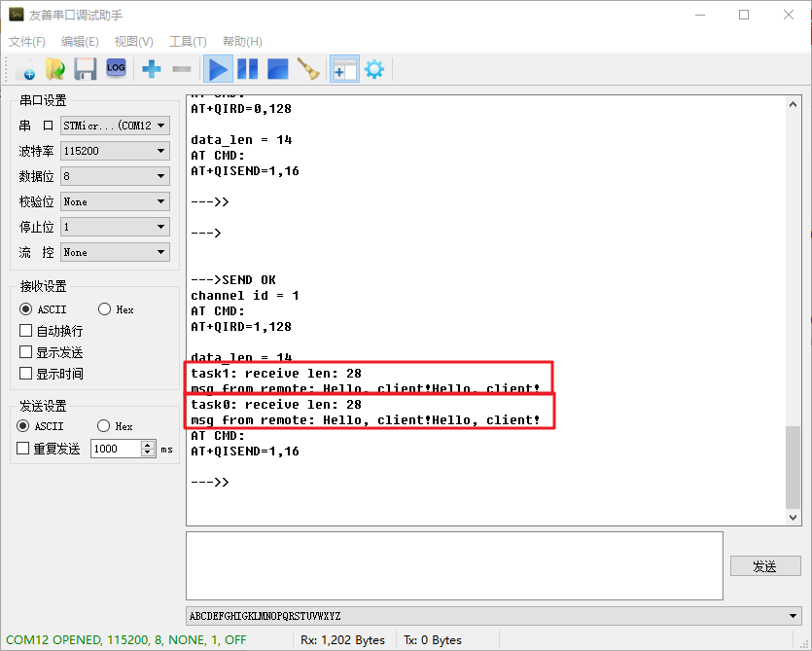Click the 'AT+QIRD=1,128' log line

pyautogui.click(x=241, y=327)
